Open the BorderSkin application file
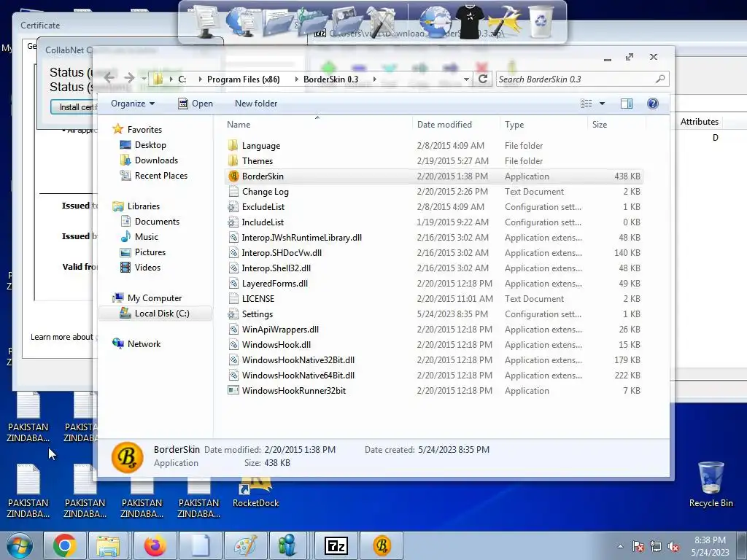 coord(263,176)
